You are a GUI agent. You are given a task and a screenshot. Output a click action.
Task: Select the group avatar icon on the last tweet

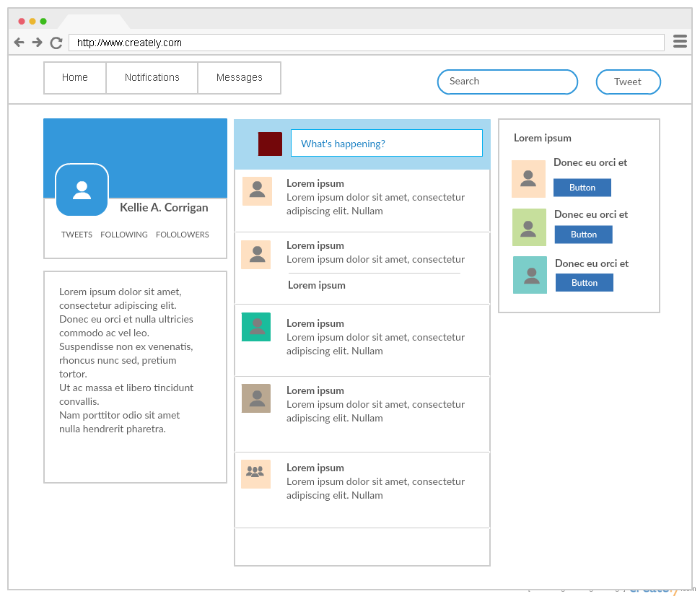(x=255, y=474)
